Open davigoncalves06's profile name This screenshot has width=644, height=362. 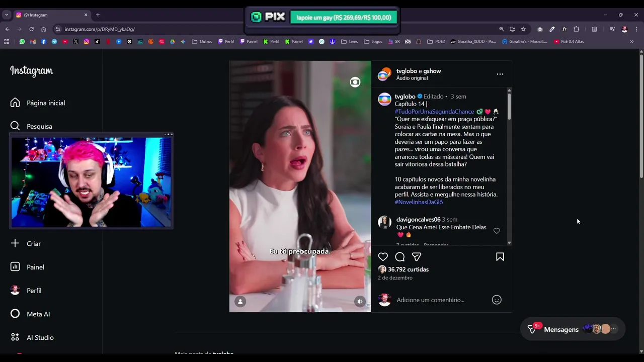point(418,220)
